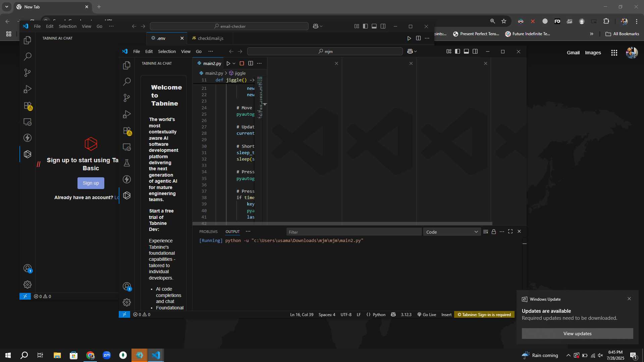
Task: Maximize the output panel size
Action: coord(510,232)
